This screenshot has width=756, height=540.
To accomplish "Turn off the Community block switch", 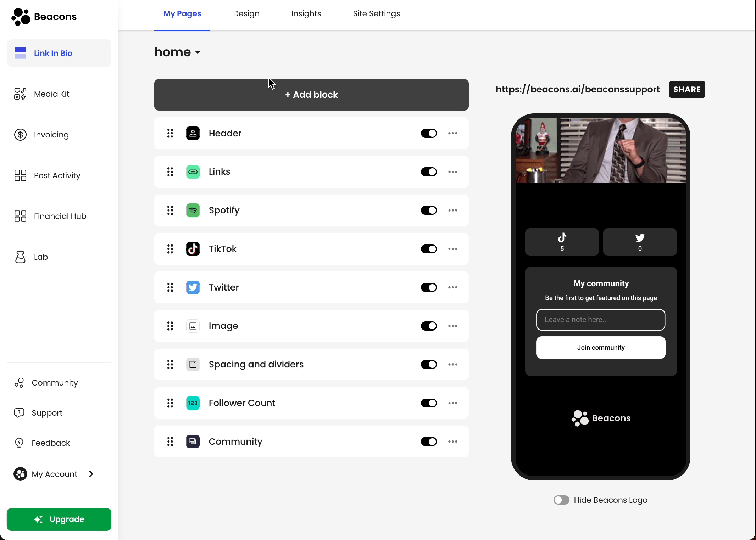I will pyautogui.click(x=429, y=441).
